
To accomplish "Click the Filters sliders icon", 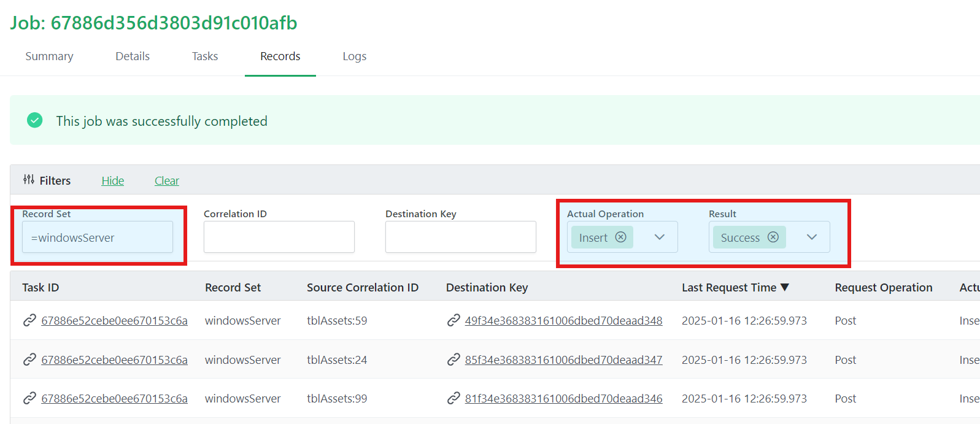I will pos(29,180).
